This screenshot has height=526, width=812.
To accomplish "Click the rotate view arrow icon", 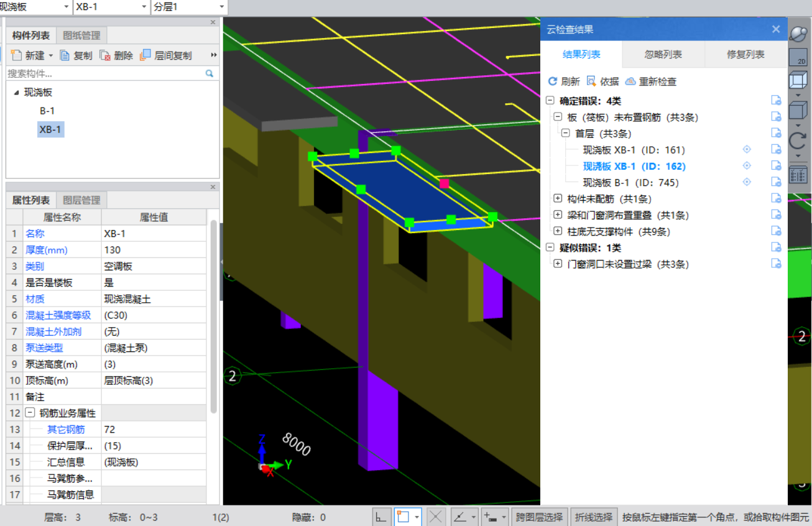I will pyautogui.click(x=798, y=140).
